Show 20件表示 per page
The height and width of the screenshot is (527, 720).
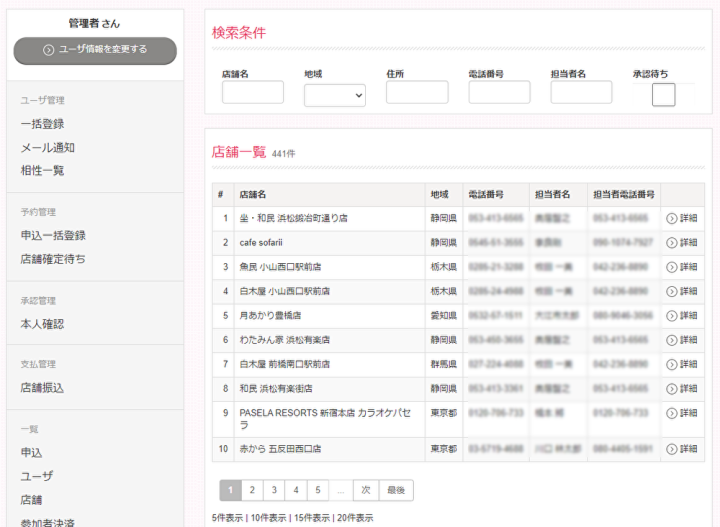click(x=354, y=518)
